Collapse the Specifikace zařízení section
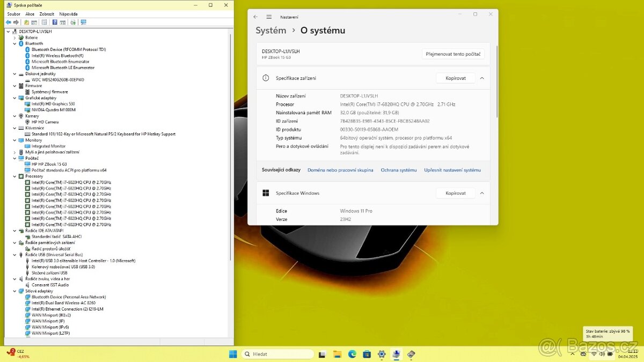This screenshot has width=644, height=362. [x=482, y=78]
